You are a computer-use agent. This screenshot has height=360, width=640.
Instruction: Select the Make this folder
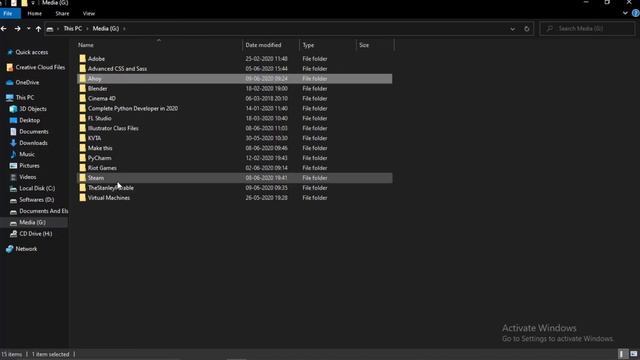point(100,148)
